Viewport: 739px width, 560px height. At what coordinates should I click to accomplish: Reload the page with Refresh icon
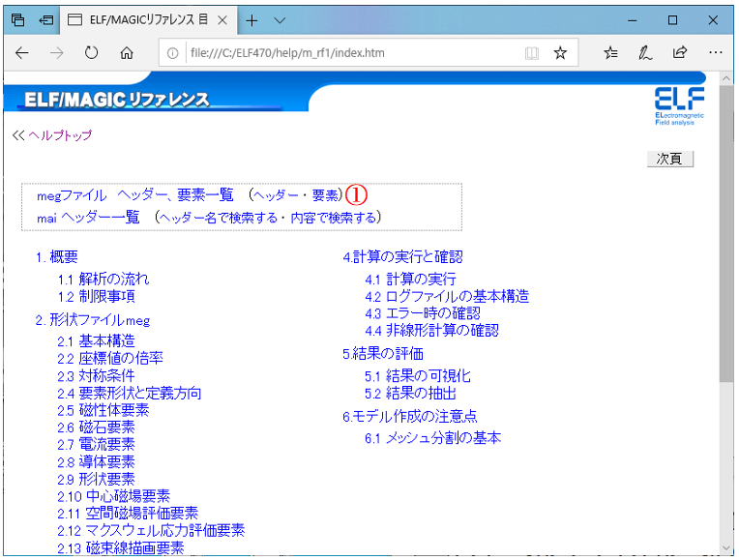[92, 53]
